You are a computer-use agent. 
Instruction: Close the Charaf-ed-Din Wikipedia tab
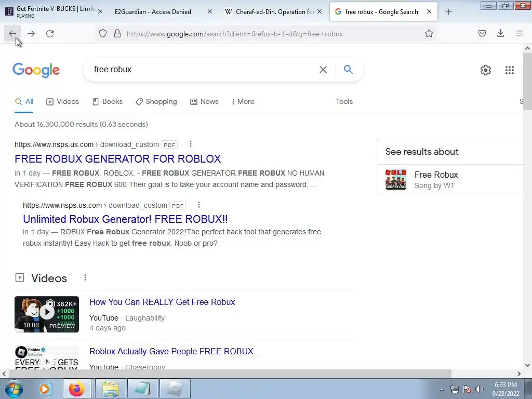pos(320,11)
